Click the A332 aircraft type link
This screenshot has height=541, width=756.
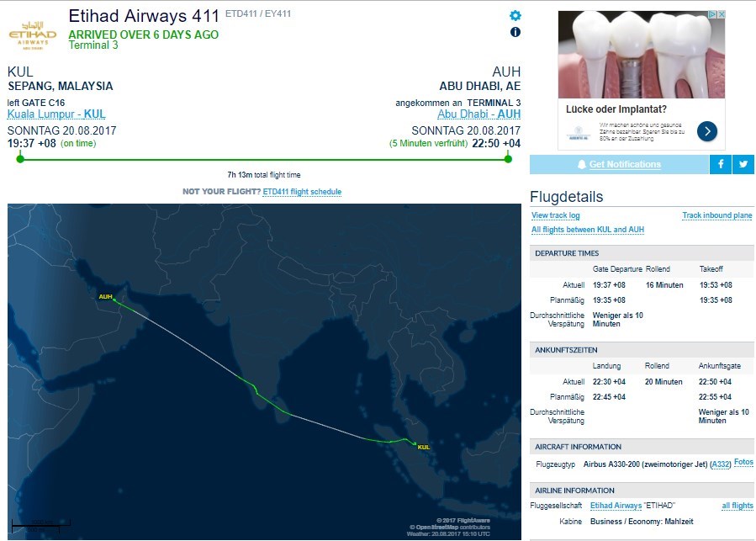point(721,464)
